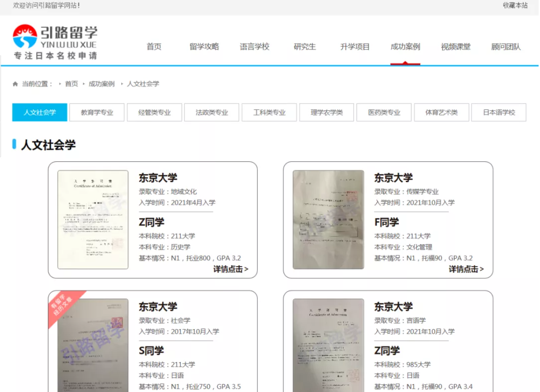Click the 录取专业：传媒学专业 line
540x392 pixels.
click(407, 192)
